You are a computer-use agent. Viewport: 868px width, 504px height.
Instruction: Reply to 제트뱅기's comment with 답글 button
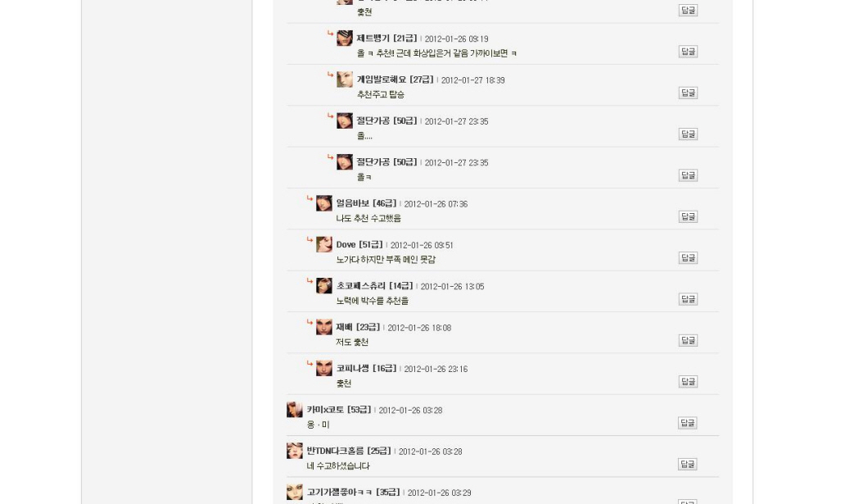point(688,52)
